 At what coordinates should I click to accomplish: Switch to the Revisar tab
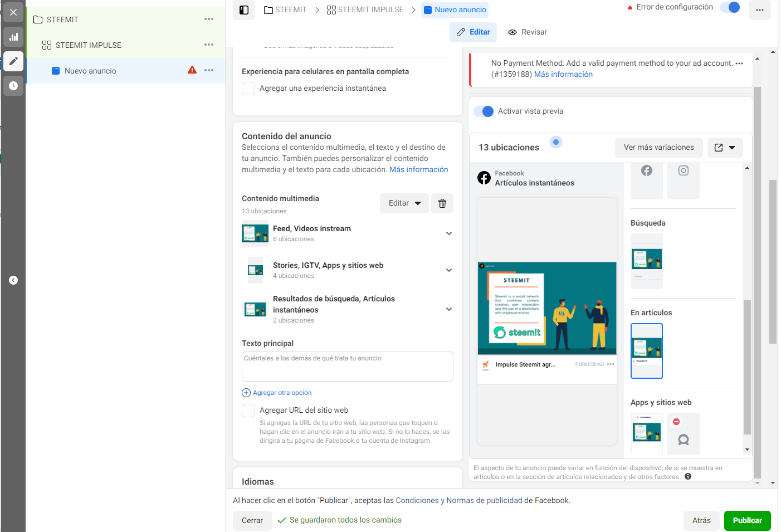[528, 32]
